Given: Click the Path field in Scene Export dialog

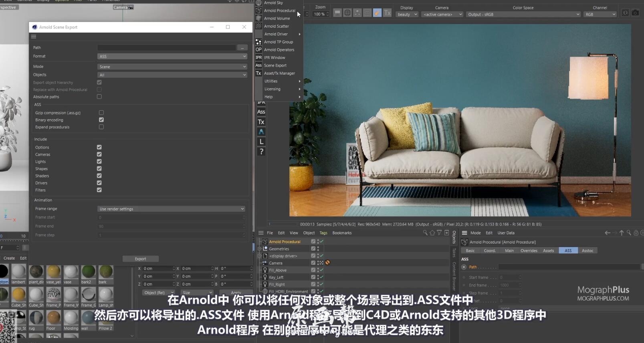Looking at the screenshot, I should click(x=166, y=48).
